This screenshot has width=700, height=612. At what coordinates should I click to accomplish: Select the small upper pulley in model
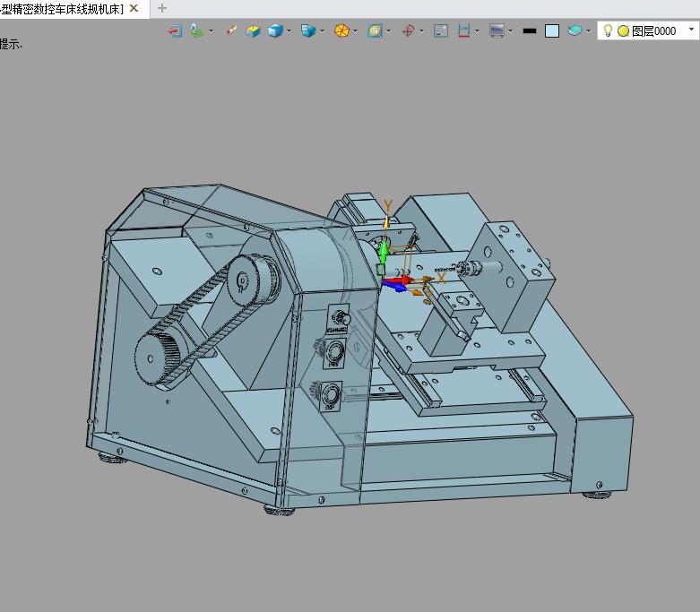[251, 280]
